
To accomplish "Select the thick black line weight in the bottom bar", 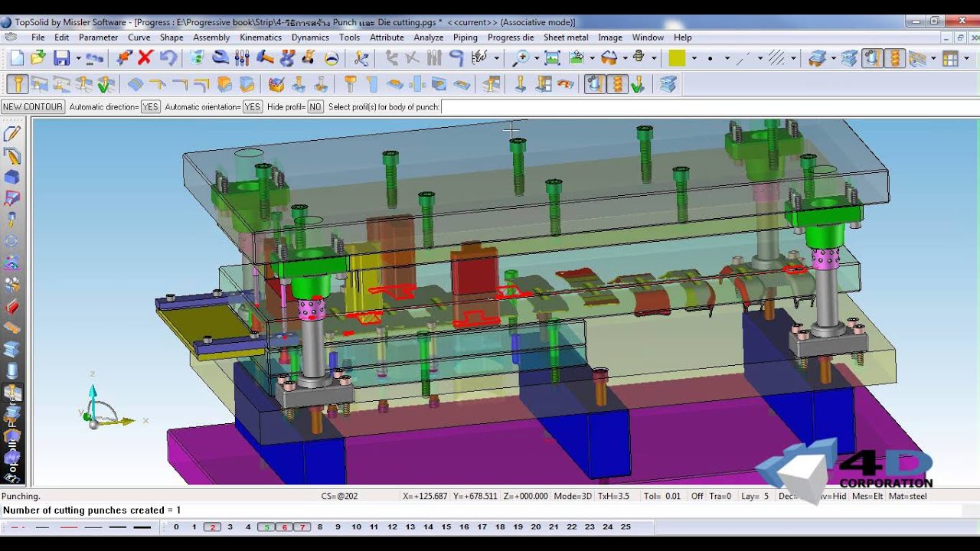I will pyautogui.click(x=142, y=527).
